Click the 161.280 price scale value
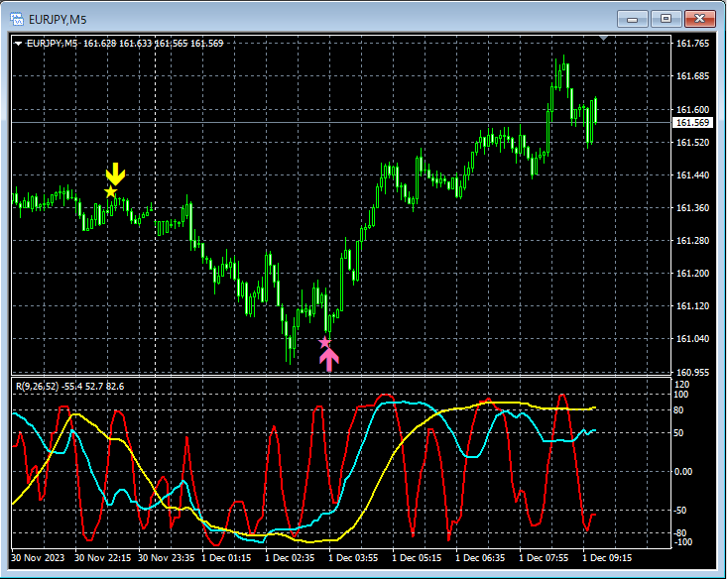This screenshot has height=579, width=728. (692, 240)
